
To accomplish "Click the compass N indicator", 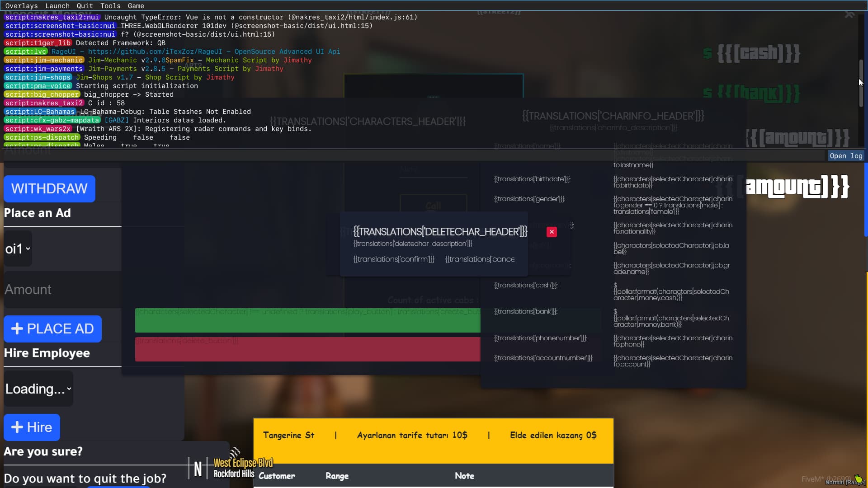I will pos(198,469).
